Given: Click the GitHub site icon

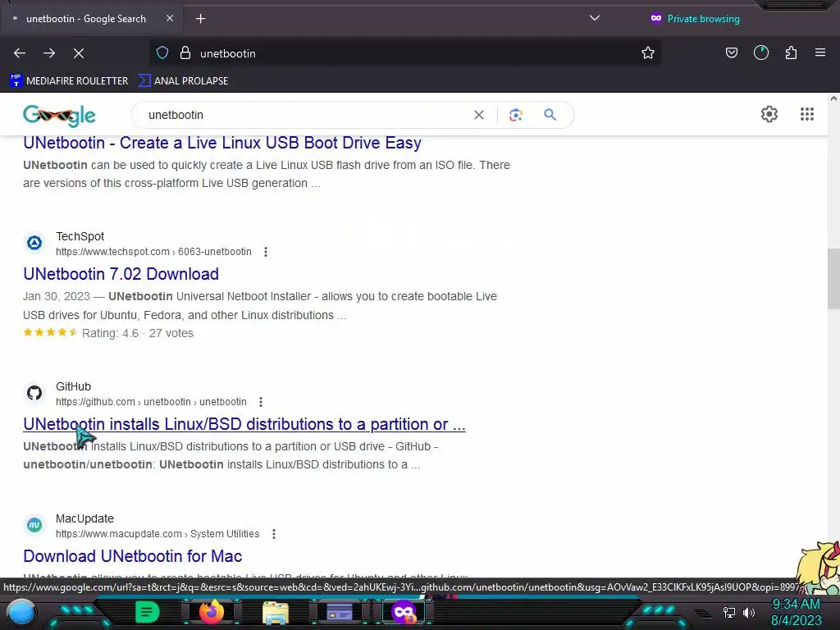Looking at the screenshot, I should [x=34, y=393].
